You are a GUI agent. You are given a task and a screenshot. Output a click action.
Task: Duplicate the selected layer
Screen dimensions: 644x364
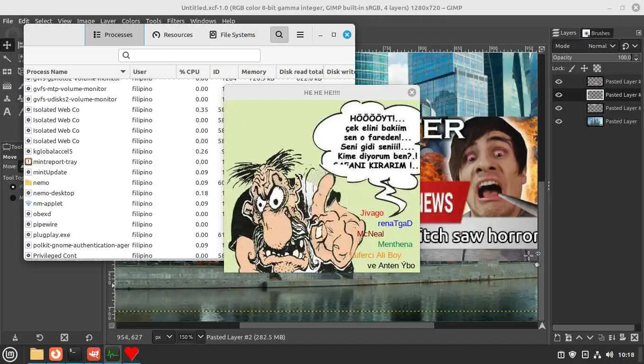pos(600,337)
